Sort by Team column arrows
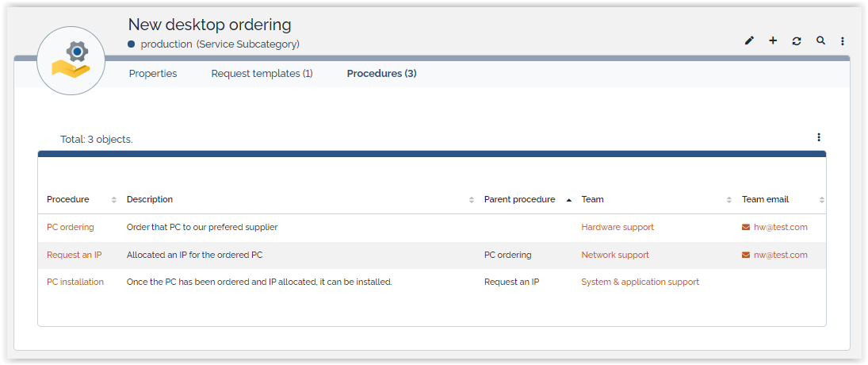Image resolution: width=868 pixels, height=365 pixels. (729, 200)
